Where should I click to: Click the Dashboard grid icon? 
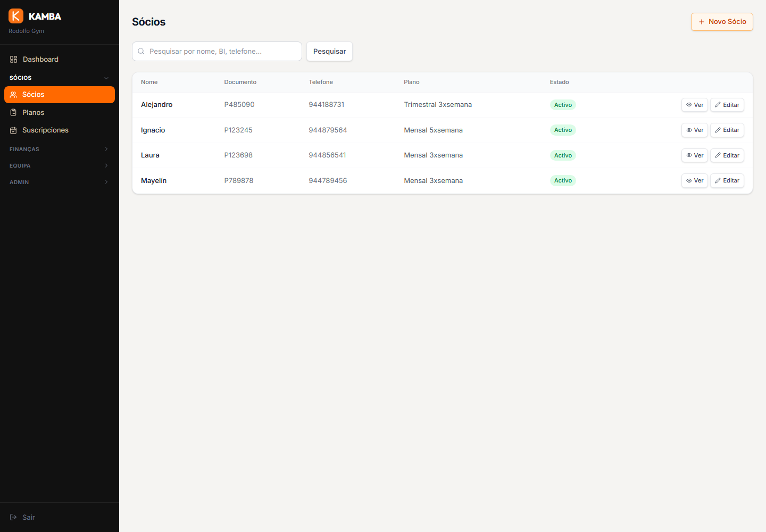coord(13,60)
